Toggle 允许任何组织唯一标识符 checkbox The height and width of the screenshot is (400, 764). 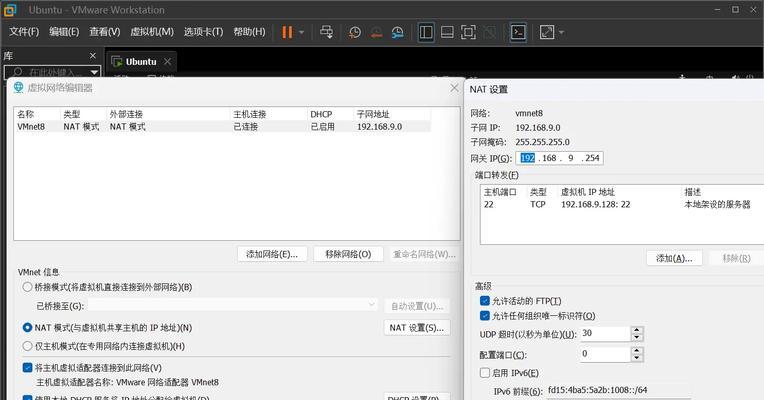click(x=484, y=316)
